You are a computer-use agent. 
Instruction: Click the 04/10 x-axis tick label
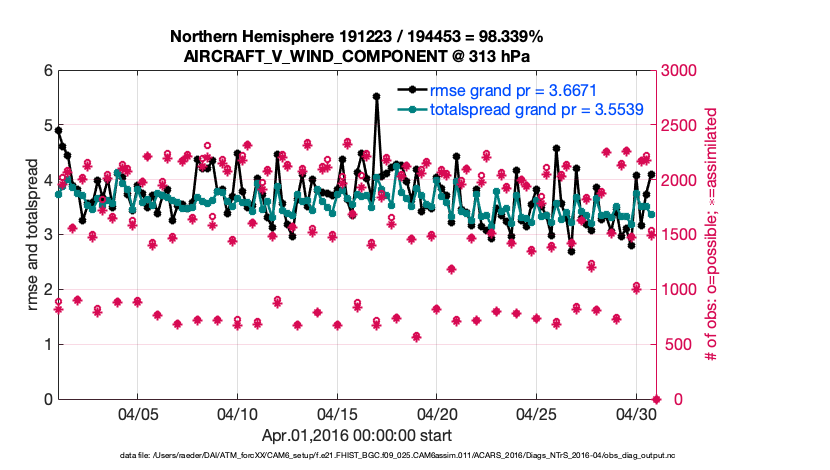pyautogui.click(x=237, y=414)
